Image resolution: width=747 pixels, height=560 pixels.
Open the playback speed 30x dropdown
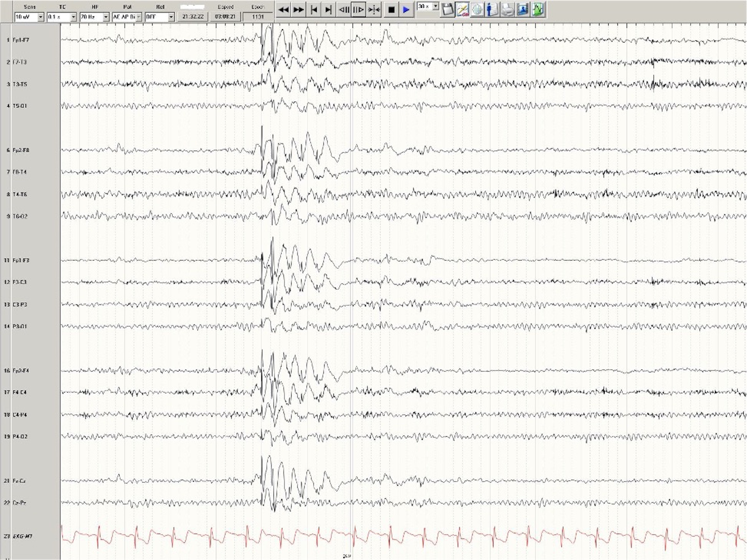click(x=436, y=6)
